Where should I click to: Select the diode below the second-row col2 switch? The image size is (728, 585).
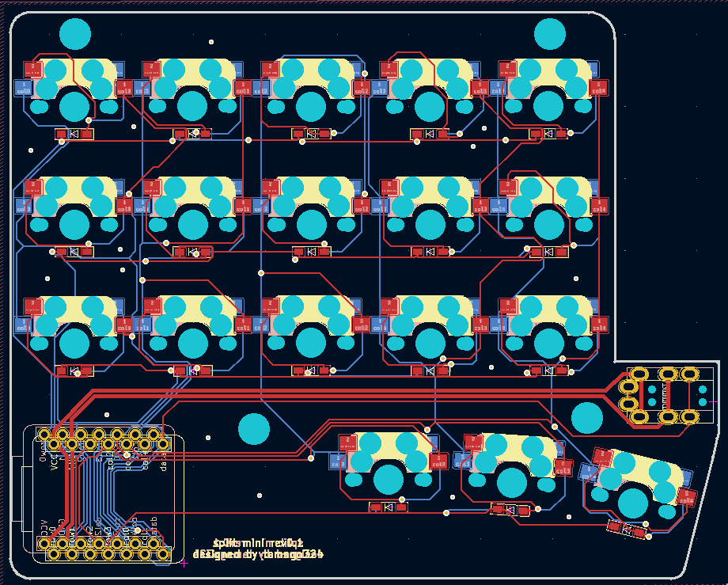(x=312, y=252)
